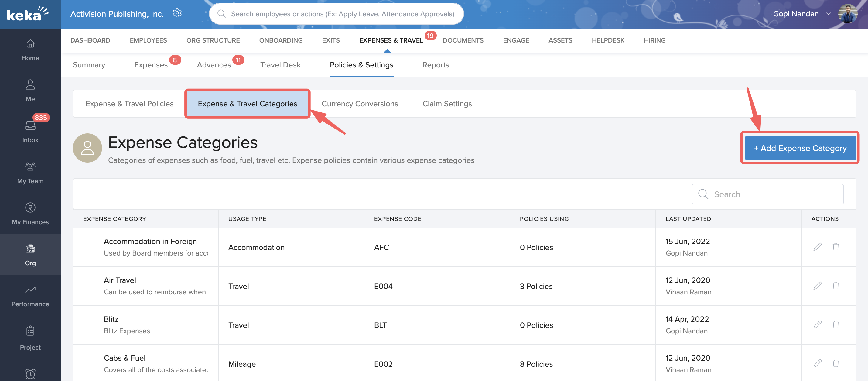Expand Gopi Nandan user dropdown
Screen dimensions: 868x381
[828, 14]
